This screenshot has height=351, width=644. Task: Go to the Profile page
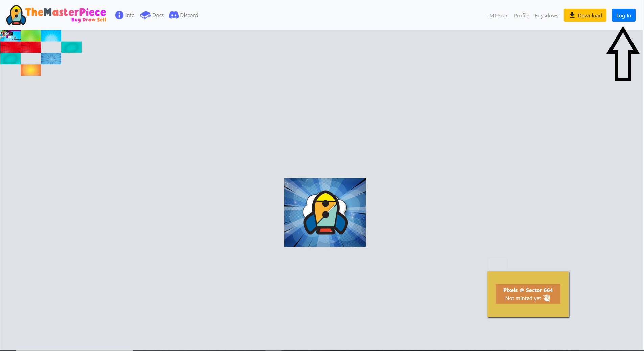522,16
